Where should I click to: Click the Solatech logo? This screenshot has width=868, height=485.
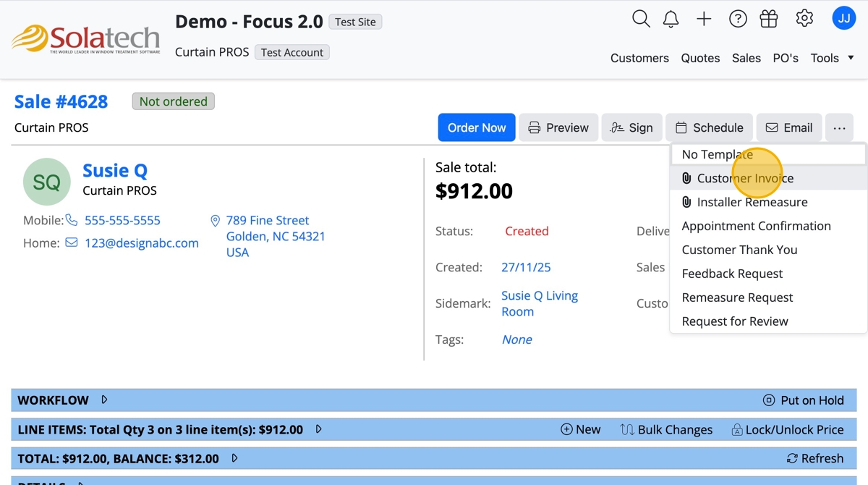(86, 39)
